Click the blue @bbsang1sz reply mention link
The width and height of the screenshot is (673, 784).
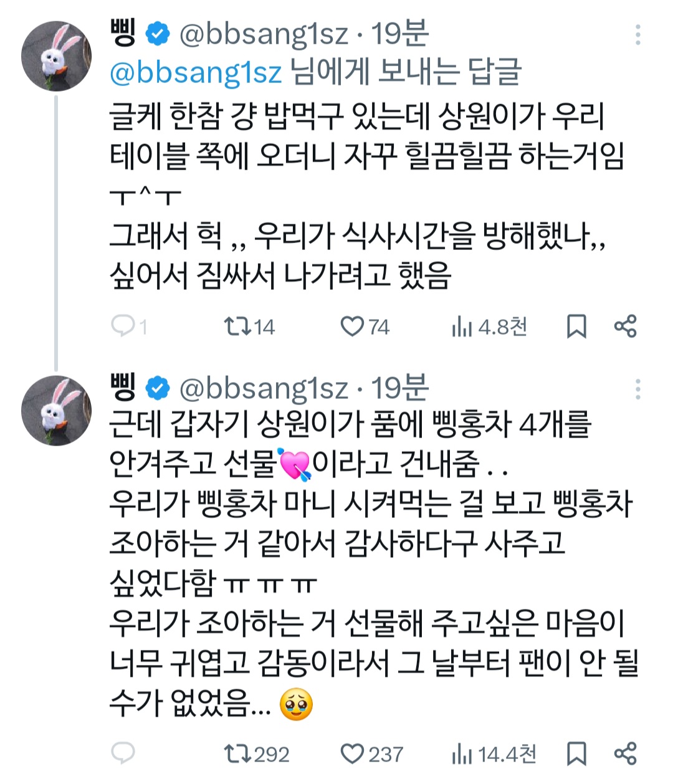[x=196, y=73]
